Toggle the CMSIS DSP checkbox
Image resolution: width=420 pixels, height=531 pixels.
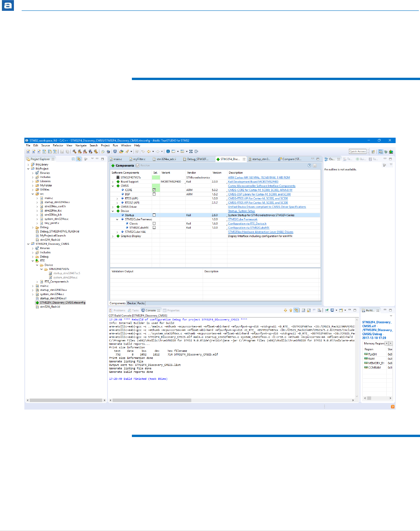tap(154, 194)
